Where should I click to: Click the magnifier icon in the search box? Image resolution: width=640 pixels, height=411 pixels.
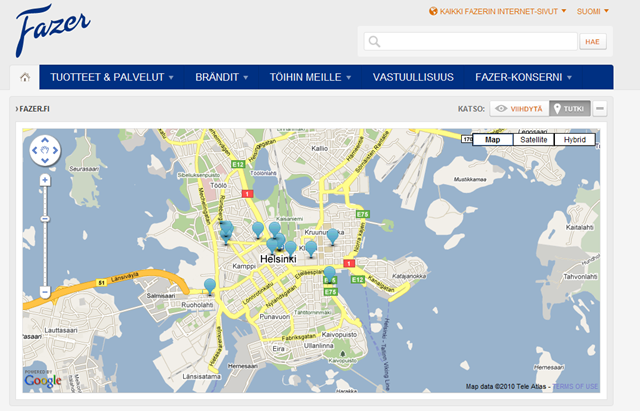(x=374, y=42)
